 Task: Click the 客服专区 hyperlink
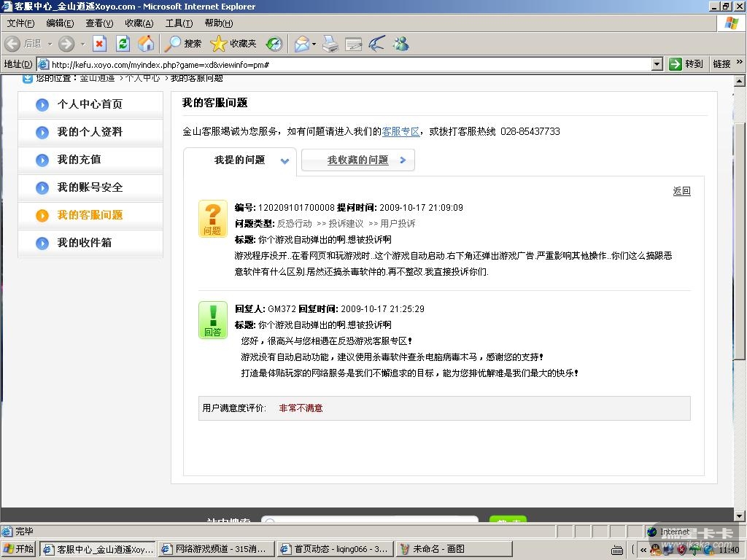click(400, 132)
